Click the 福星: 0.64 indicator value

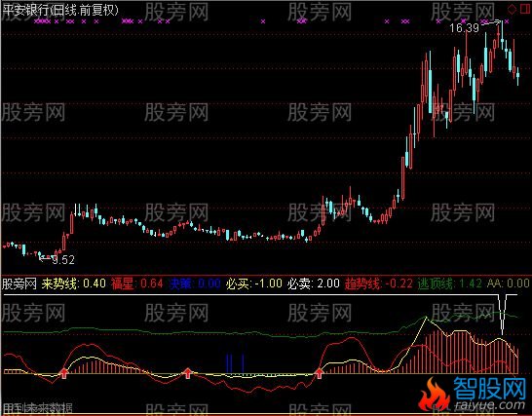coord(137,284)
